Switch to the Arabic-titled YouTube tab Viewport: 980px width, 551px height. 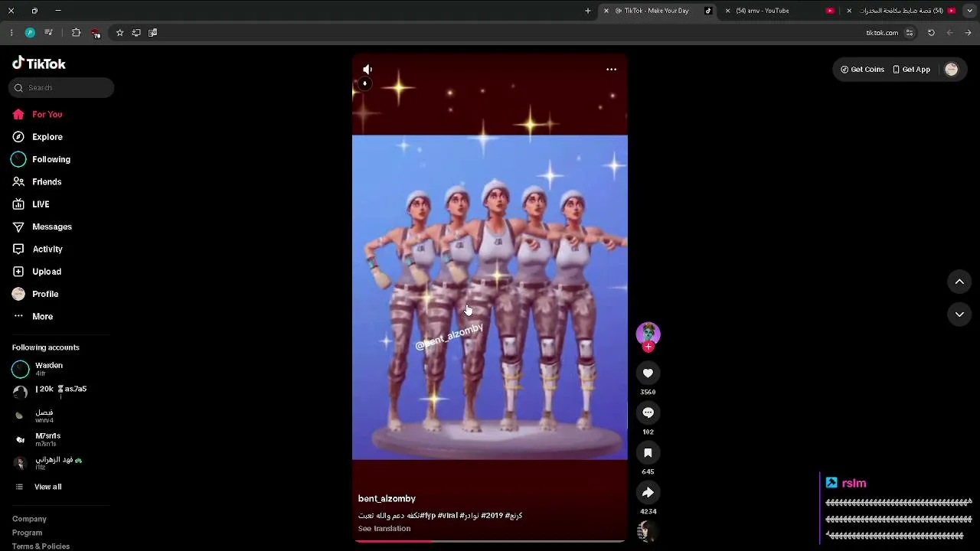point(901,11)
